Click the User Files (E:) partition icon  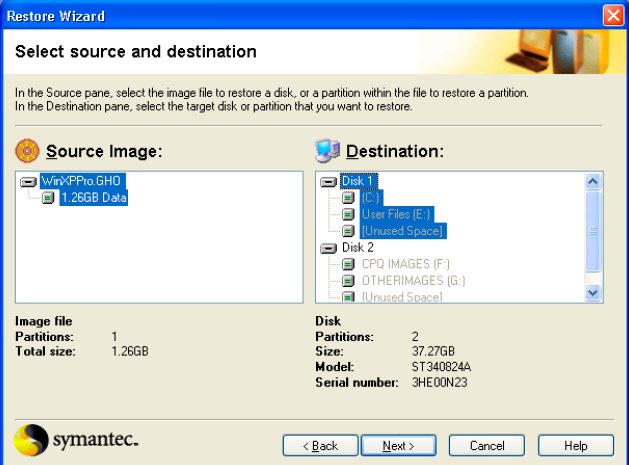(x=348, y=214)
